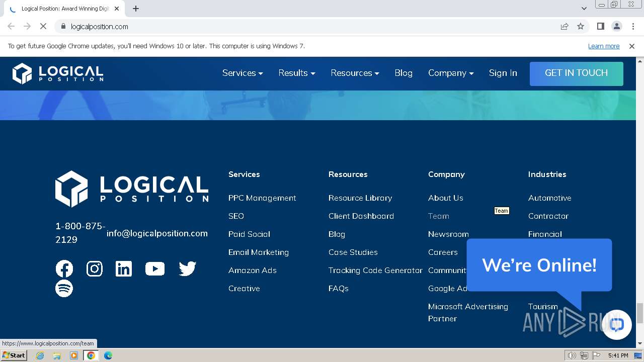Click Sign In in navigation
This screenshot has height=362, width=644.
point(503,73)
